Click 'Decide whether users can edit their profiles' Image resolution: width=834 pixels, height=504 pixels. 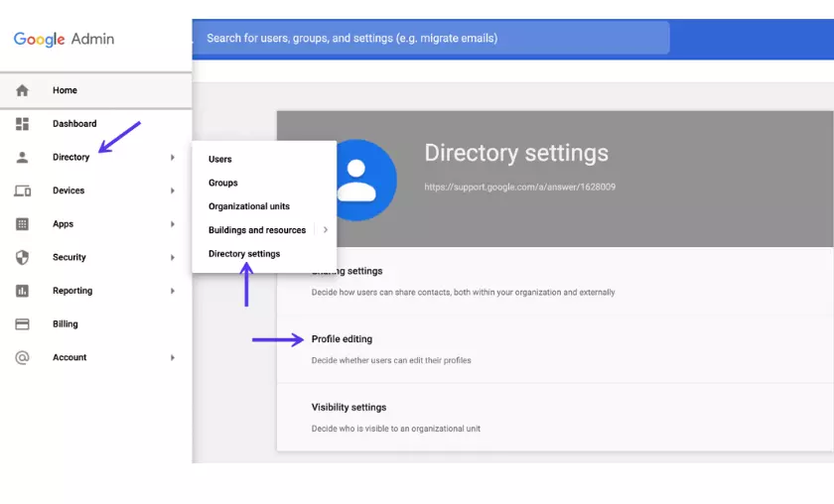(391, 360)
